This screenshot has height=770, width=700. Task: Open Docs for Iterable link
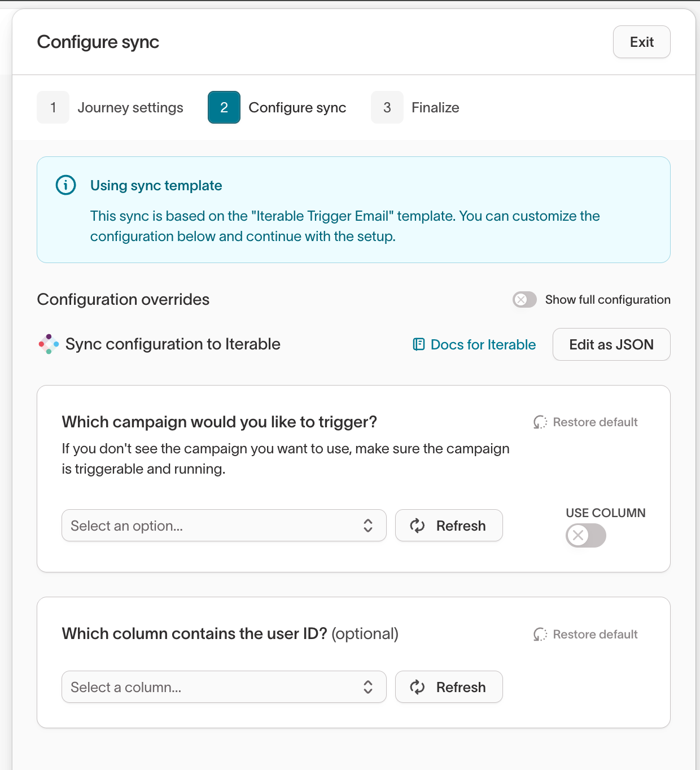[x=483, y=344]
